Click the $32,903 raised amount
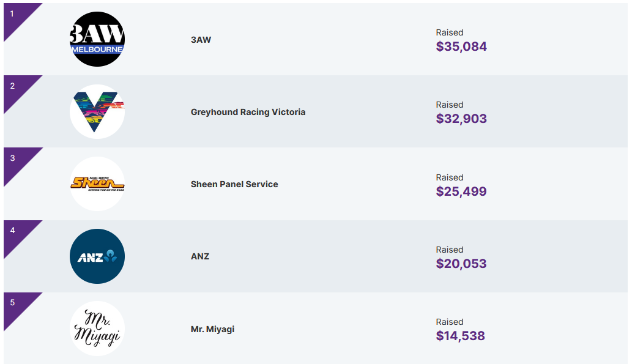 point(461,119)
